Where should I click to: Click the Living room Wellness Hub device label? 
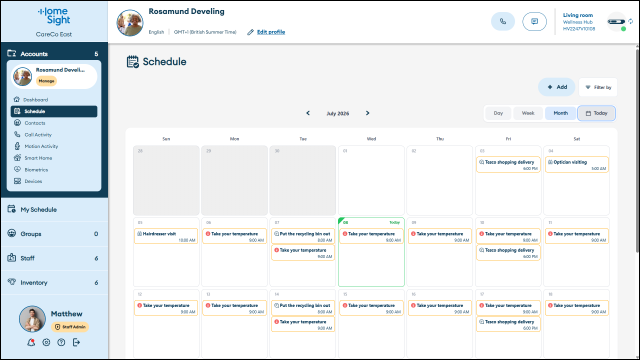(x=579, y=22)
